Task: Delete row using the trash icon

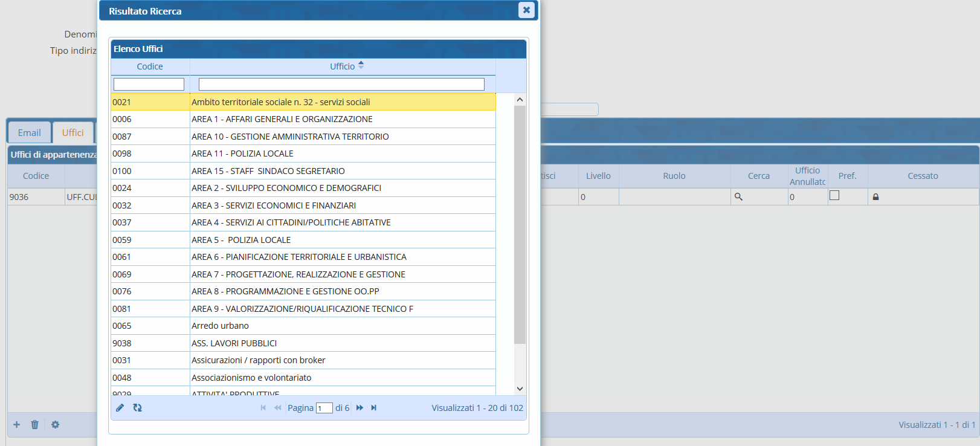Action: tap(35, 425)
